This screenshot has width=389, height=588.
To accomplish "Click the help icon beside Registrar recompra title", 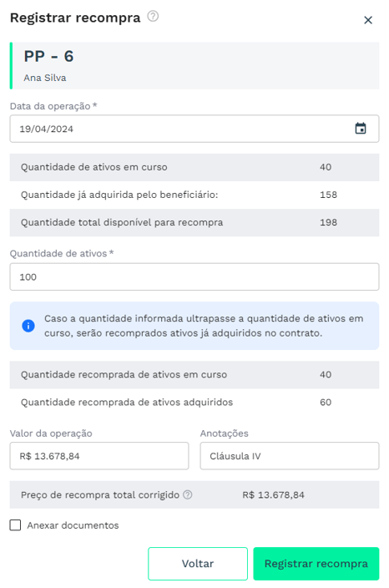I will tap(153, 17).
